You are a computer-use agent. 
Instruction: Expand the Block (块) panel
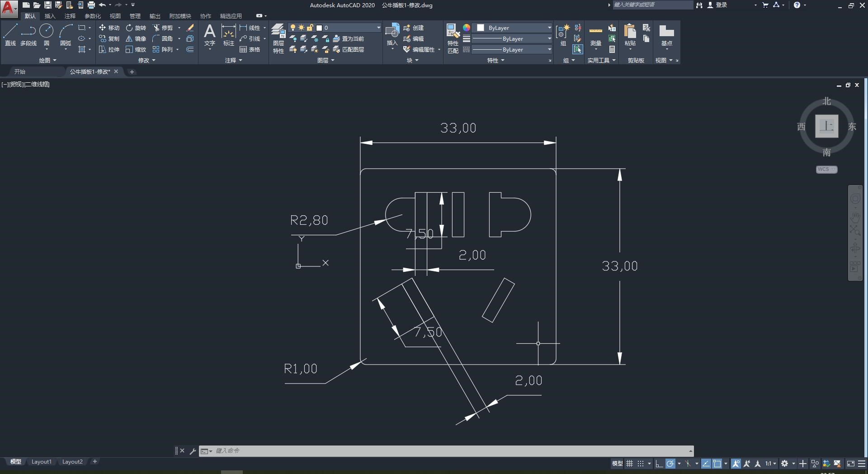point(413,60)
